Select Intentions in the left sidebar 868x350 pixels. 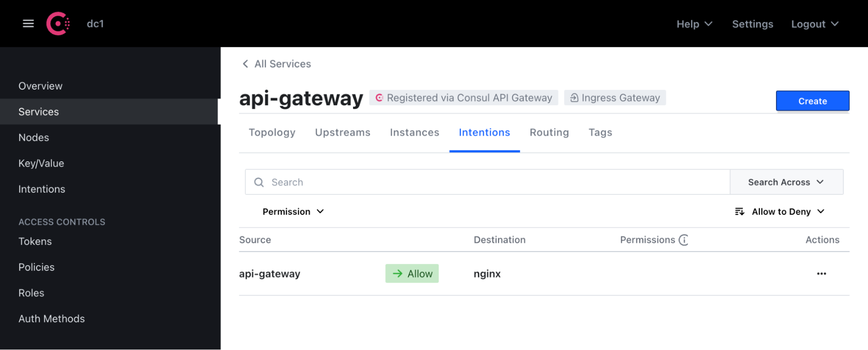coord(41,189)
